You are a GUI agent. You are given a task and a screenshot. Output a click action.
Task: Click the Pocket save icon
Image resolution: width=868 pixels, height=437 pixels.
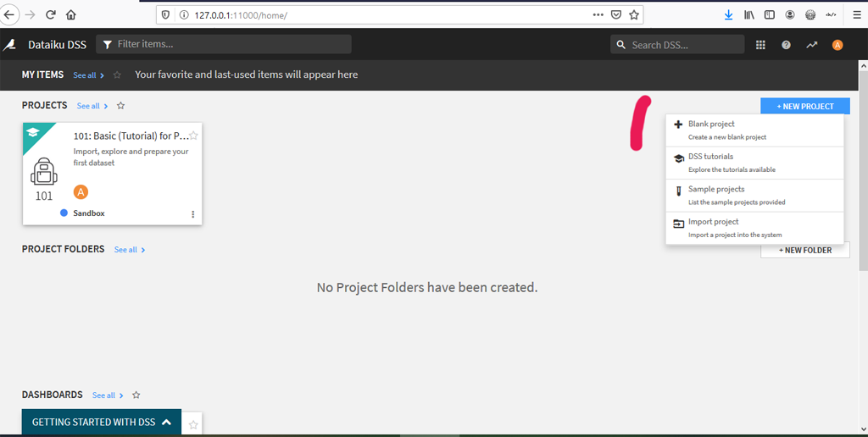tap(615, 15)
